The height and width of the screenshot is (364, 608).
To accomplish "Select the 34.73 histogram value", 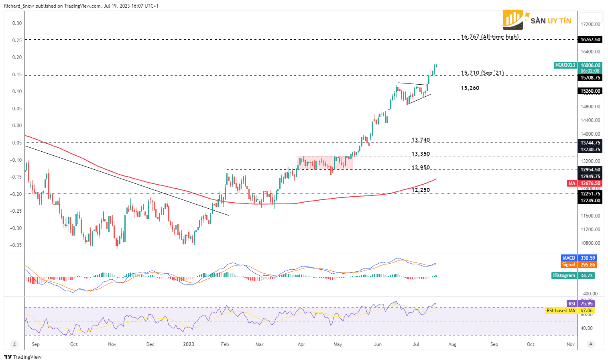I will click(x=587, y=275).
